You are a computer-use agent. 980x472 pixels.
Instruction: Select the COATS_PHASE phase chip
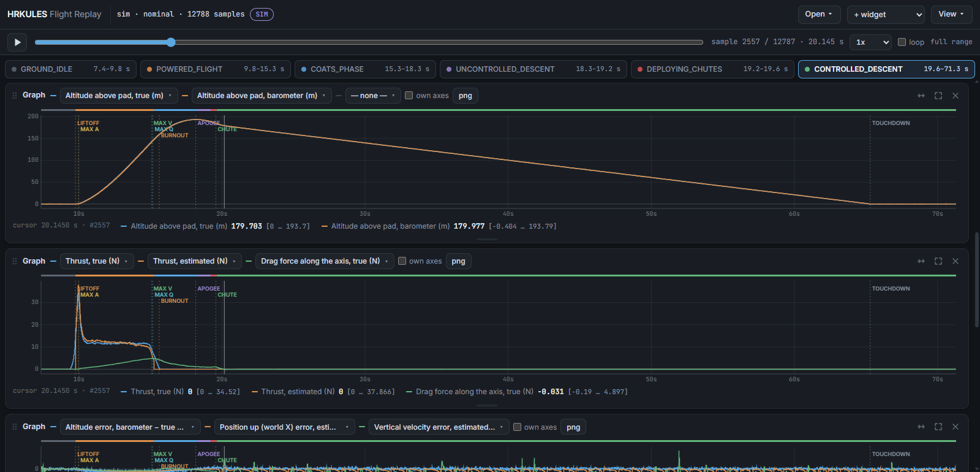[365, 69]
